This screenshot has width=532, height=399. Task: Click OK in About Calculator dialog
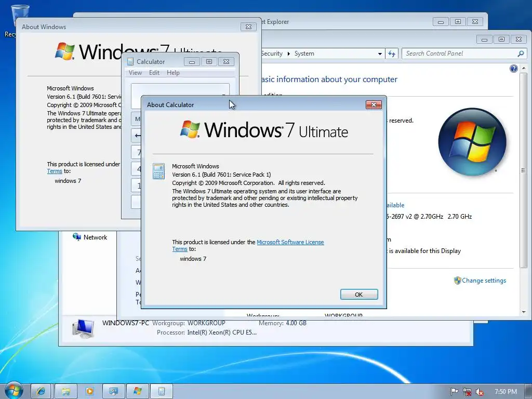click(359, 295)
